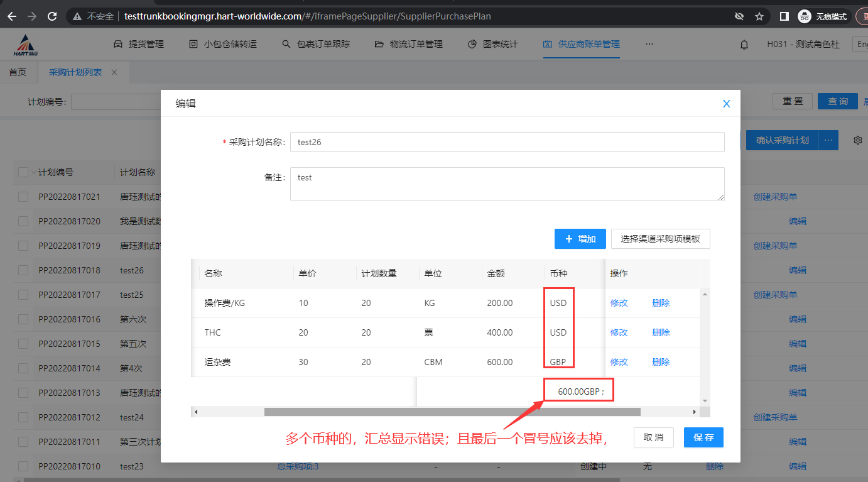This screenshot has width=868, height=482.
Task: Open the overflow menu in top navigation
Action: click(x=649, y=44)
